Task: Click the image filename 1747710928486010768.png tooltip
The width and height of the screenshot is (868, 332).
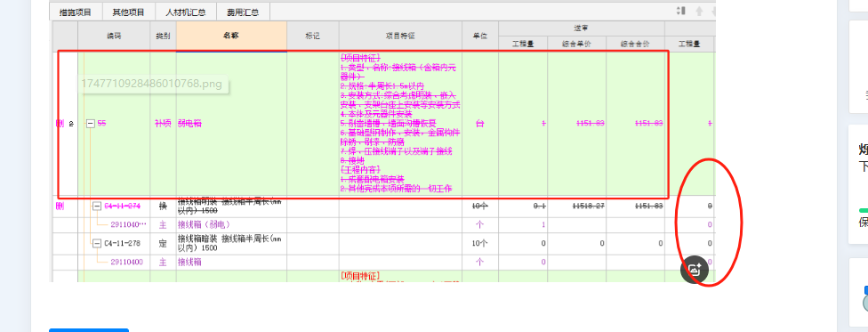Action: point(151,84)
